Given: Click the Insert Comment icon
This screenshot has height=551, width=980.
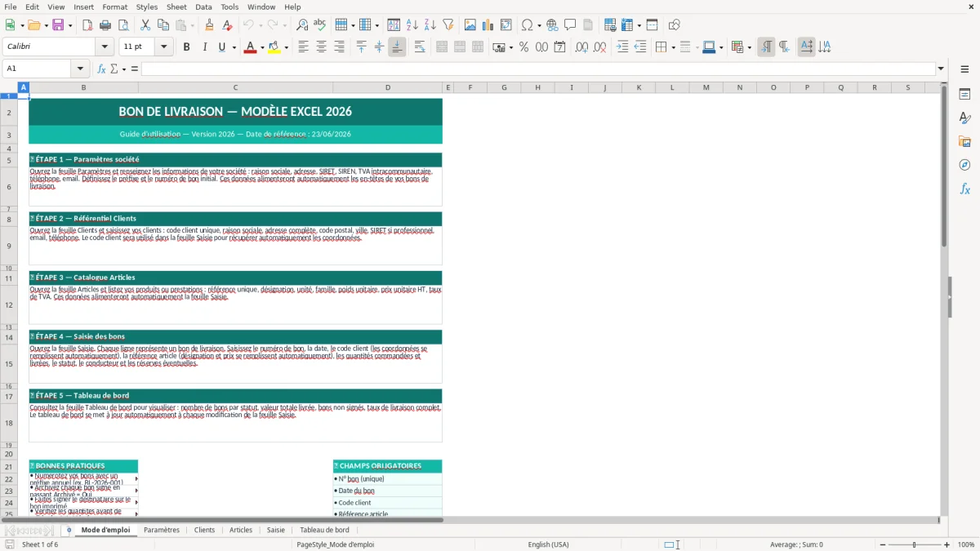Looking at the screenshot, I should pos(571,25).
